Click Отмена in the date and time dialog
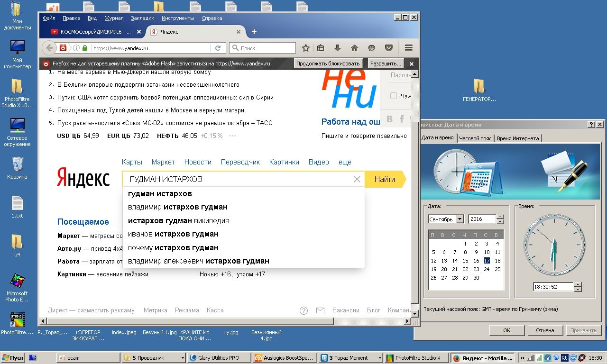The width and height of the screenshot is (607, 364). tap(545, 330)
